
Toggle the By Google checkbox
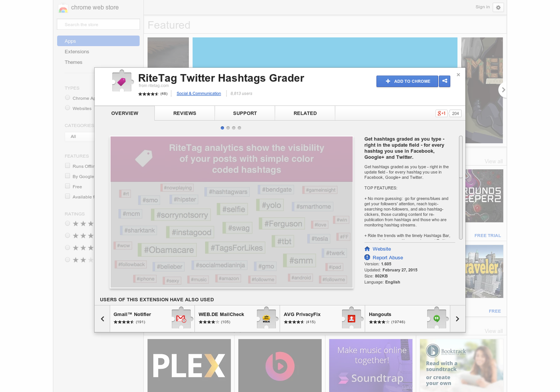coord(68,176)
